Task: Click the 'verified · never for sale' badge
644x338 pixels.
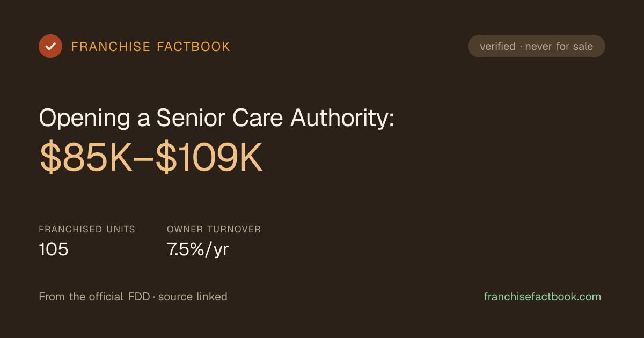Action: click(x=537, y=46)
